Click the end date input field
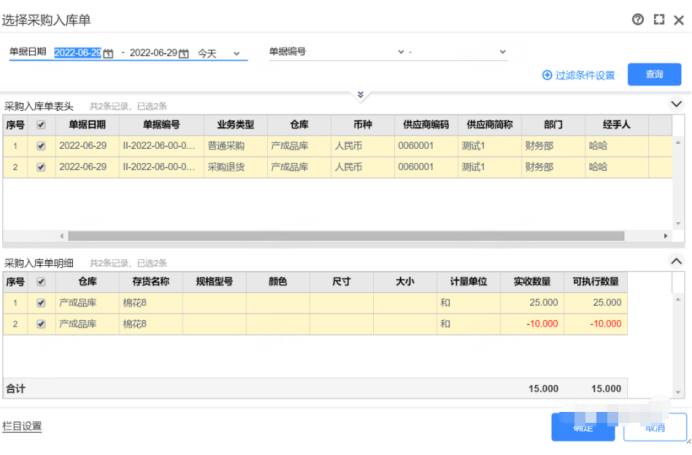 pos(153,53)
